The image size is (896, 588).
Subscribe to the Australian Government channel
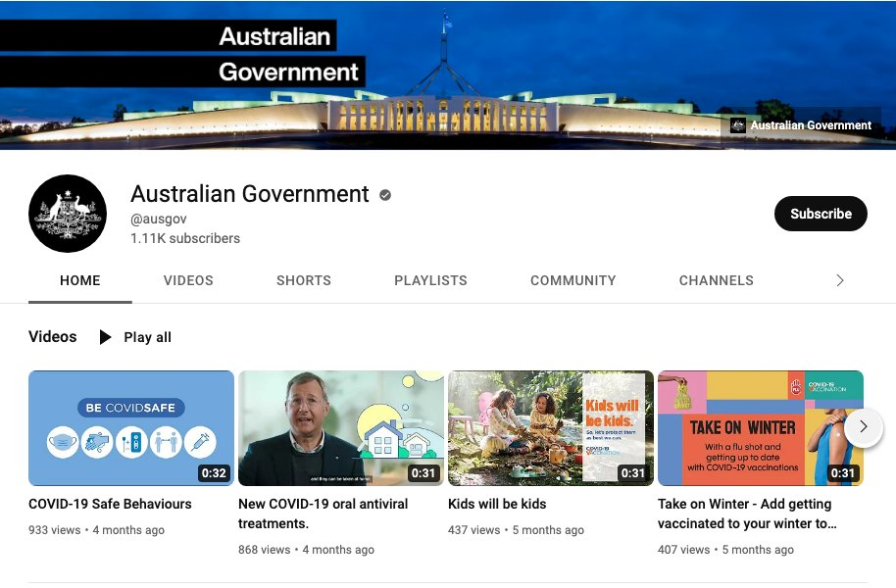(821, 214)
